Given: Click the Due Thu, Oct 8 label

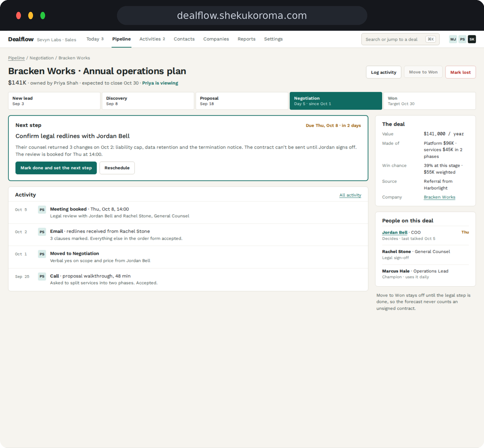Looking at the screenshot, I should [333, 125].
